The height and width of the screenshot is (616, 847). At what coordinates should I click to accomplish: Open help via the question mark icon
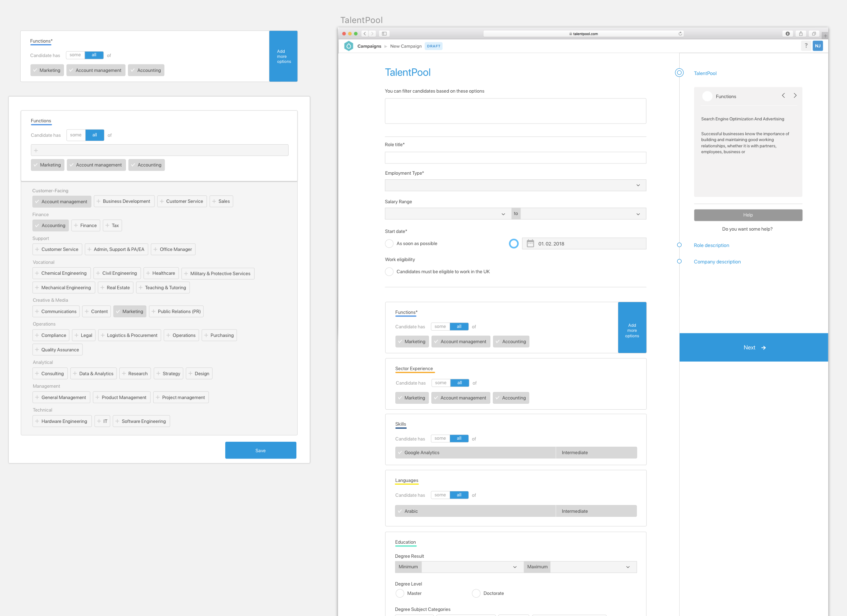click(806, 46)
